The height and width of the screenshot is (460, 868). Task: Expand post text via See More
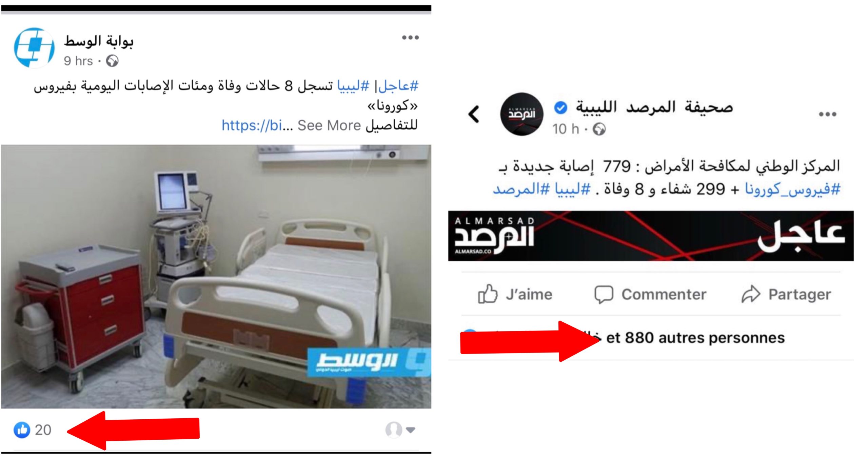[x=329, y=125]
